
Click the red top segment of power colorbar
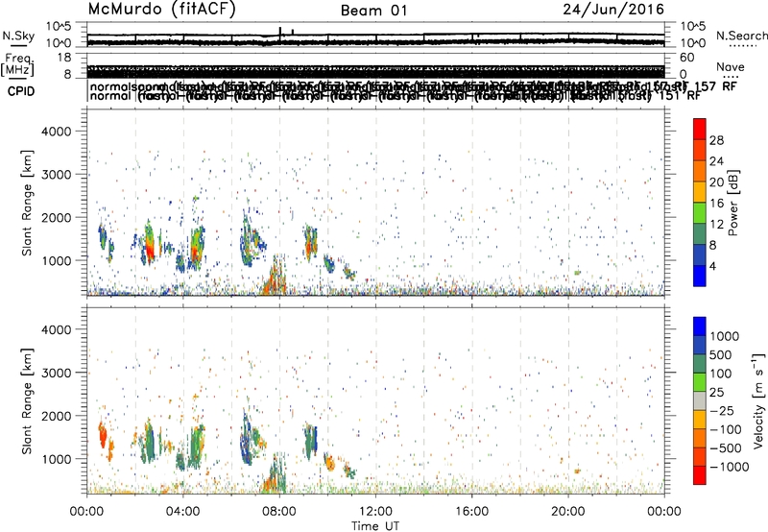[x=700, y=129]
